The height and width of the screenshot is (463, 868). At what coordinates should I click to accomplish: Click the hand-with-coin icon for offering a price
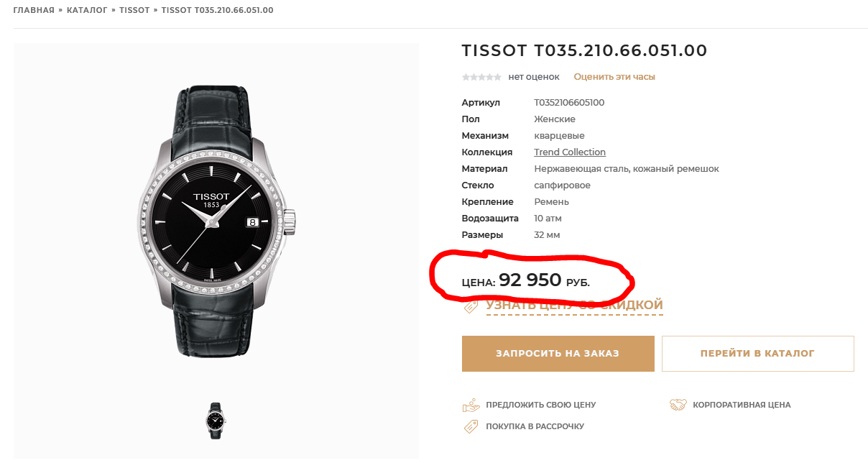[x=471, y=405]
